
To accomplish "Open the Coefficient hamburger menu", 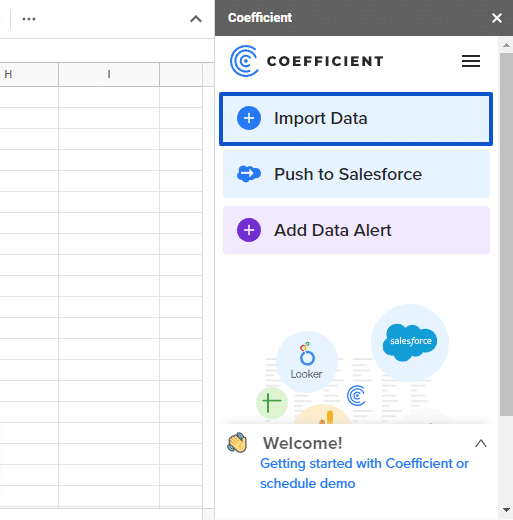I will (x=471, y=61).
